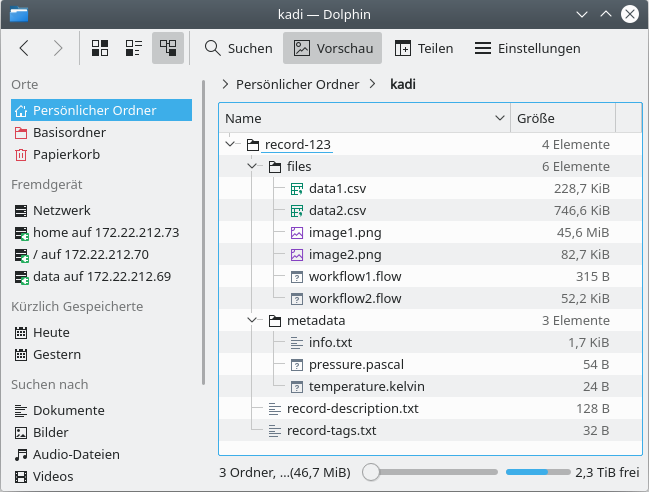Adjust the icon zoom slider

coord(371,471)
